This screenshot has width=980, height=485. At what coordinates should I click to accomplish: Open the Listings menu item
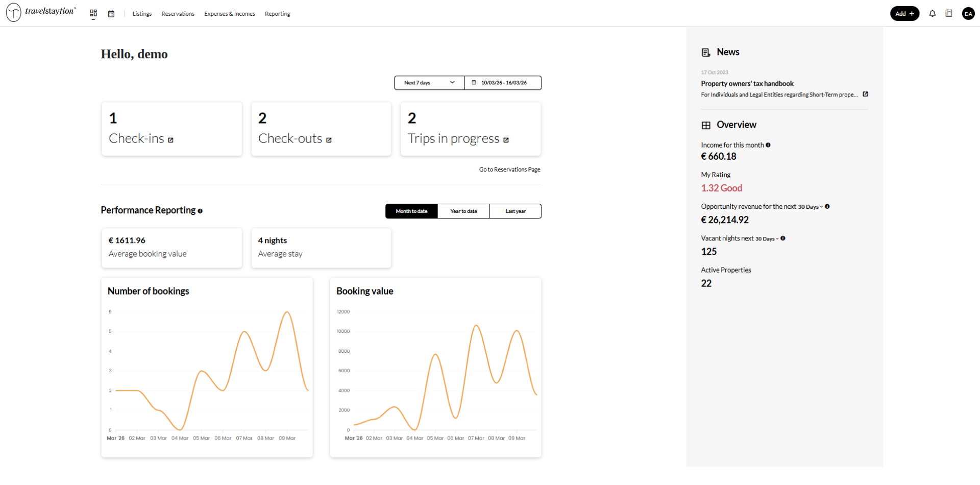142,14
